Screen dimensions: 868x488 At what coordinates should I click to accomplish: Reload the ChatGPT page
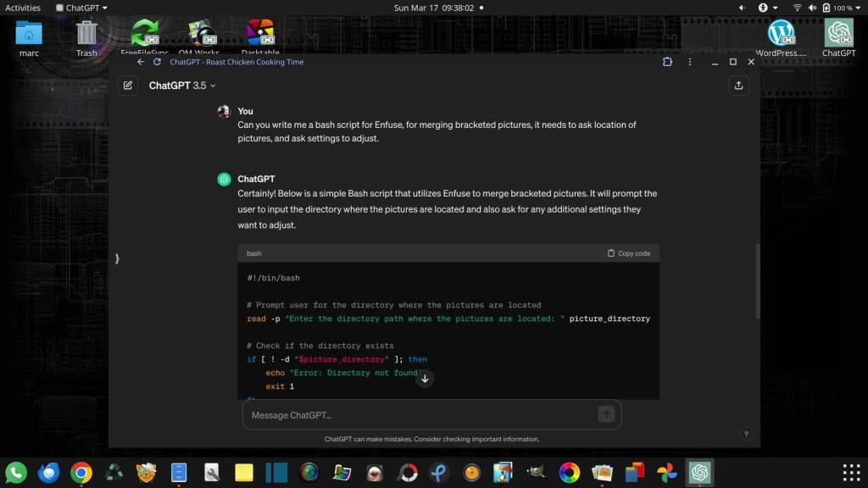157,62
